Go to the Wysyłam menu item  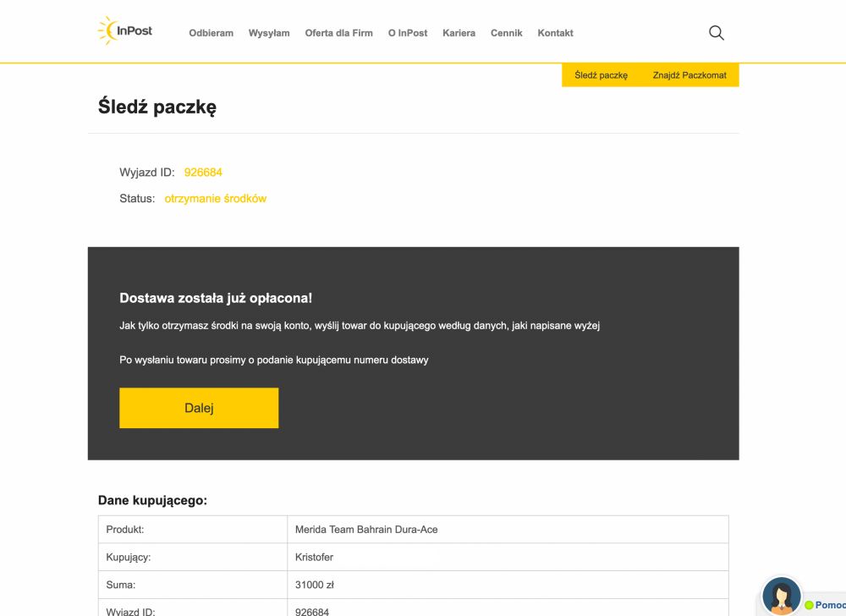pos(269,33)
